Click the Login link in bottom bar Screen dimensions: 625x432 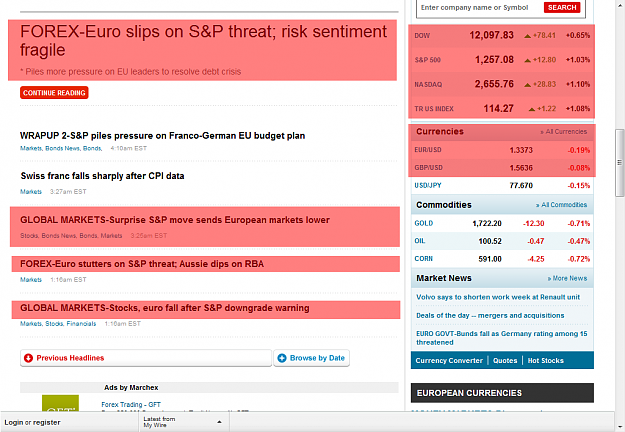(x=14, y=422)
